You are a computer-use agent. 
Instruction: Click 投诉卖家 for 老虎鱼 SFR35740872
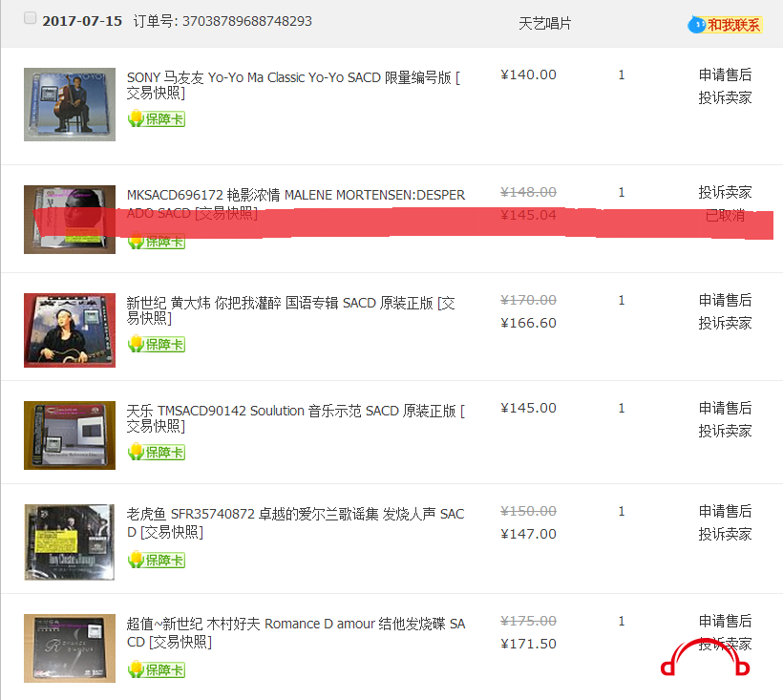725,534
